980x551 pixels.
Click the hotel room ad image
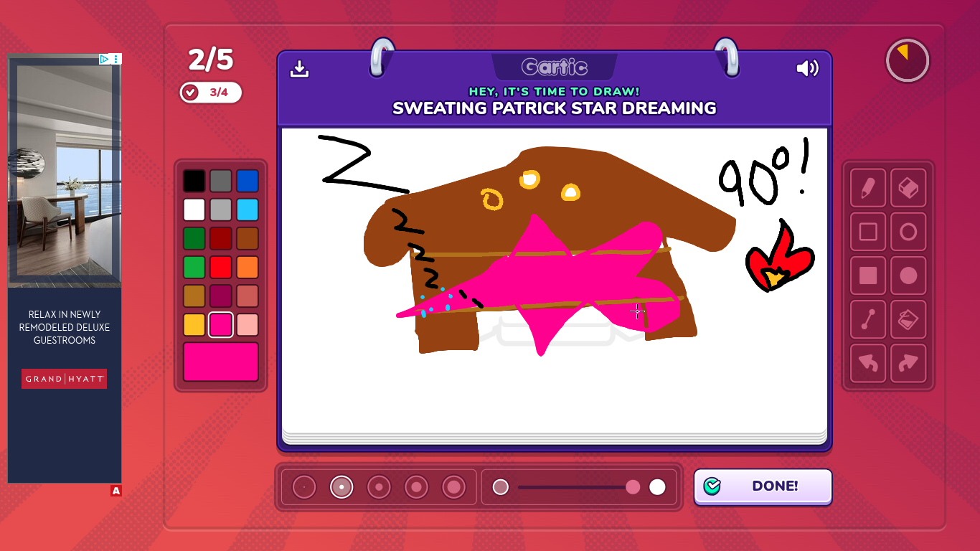tap(65, 171)
